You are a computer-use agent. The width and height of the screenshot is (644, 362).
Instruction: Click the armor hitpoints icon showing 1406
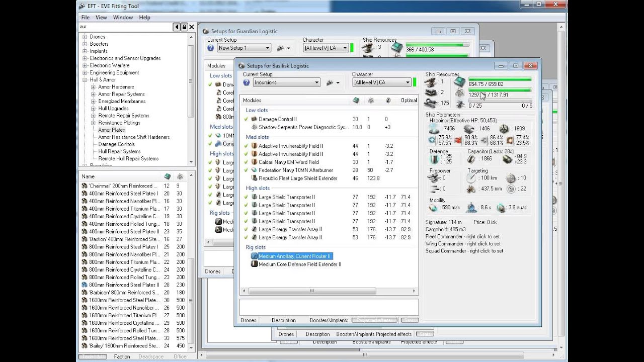point(469,129)
